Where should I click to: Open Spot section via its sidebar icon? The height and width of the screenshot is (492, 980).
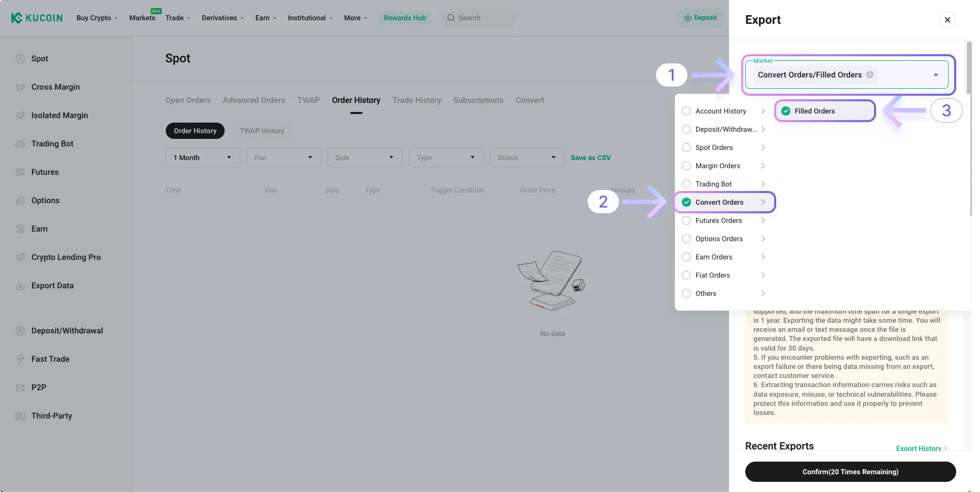point(20,59)
